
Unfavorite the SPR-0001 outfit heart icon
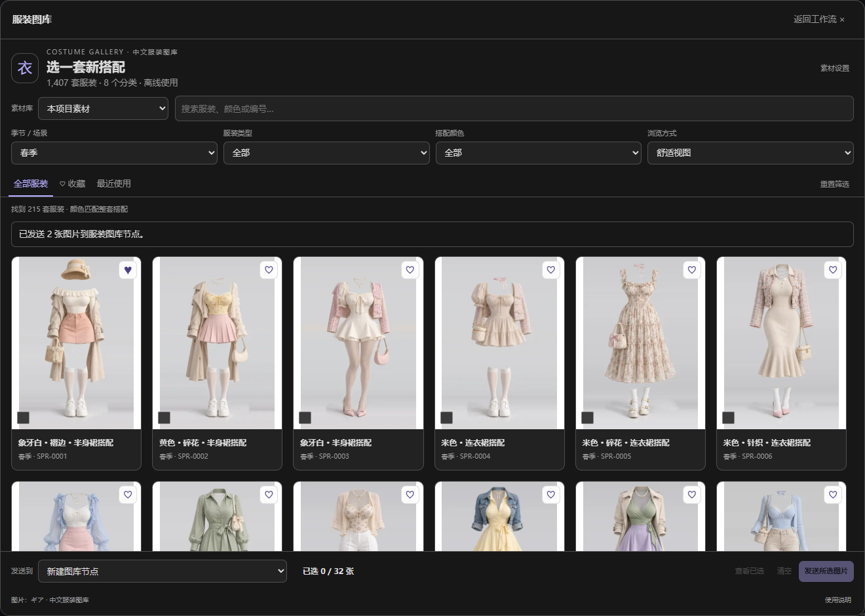click(128, 270)
